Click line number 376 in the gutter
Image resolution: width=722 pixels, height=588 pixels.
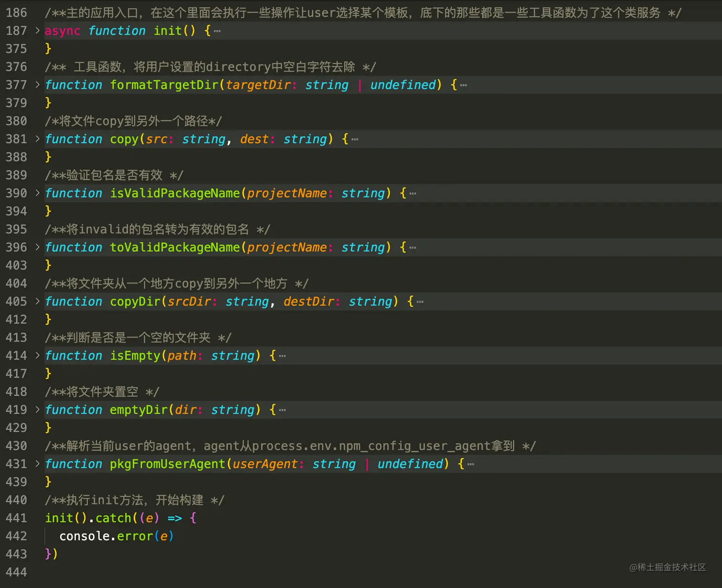coord(16,67)
